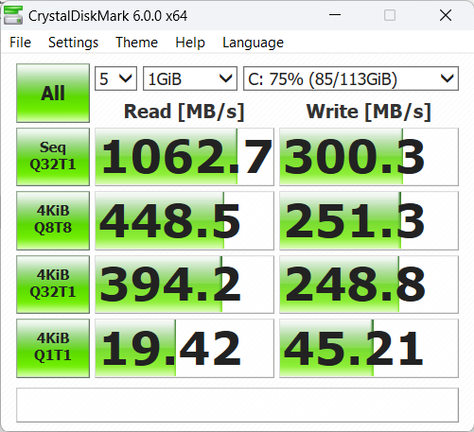
Task: Select the 251.3 Q8T8 write result
Action: point(369,220)
